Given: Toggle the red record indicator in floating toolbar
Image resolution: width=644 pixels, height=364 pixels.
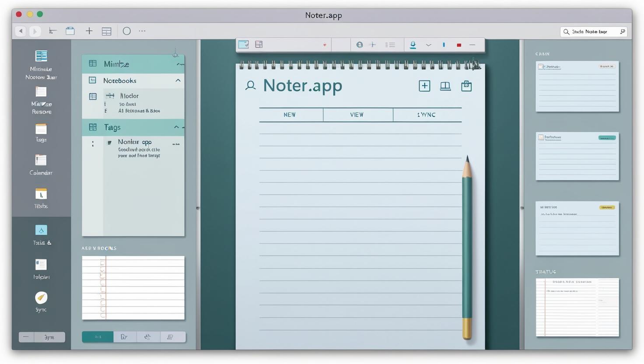Looking at the screenshot, I should [458, 45].
